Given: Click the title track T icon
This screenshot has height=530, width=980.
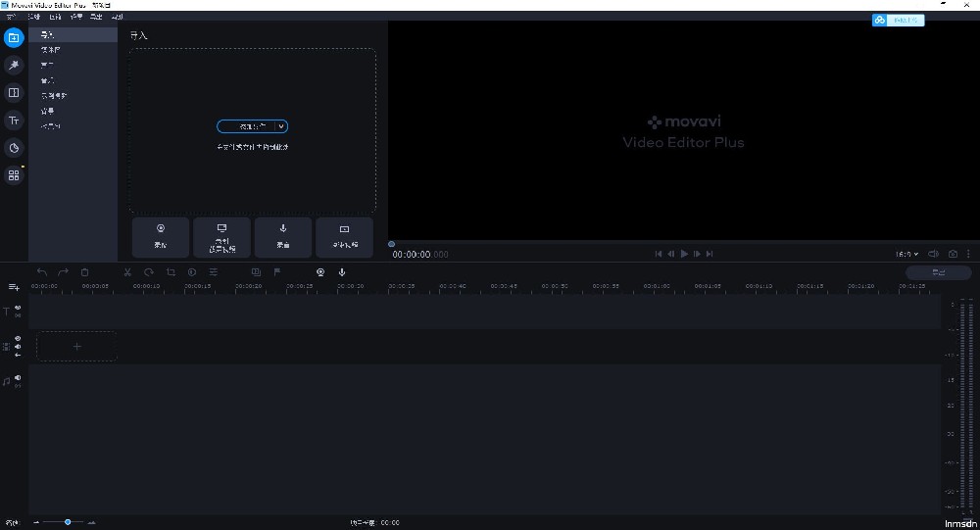Looking at the screenshot, I should [6, 312].
